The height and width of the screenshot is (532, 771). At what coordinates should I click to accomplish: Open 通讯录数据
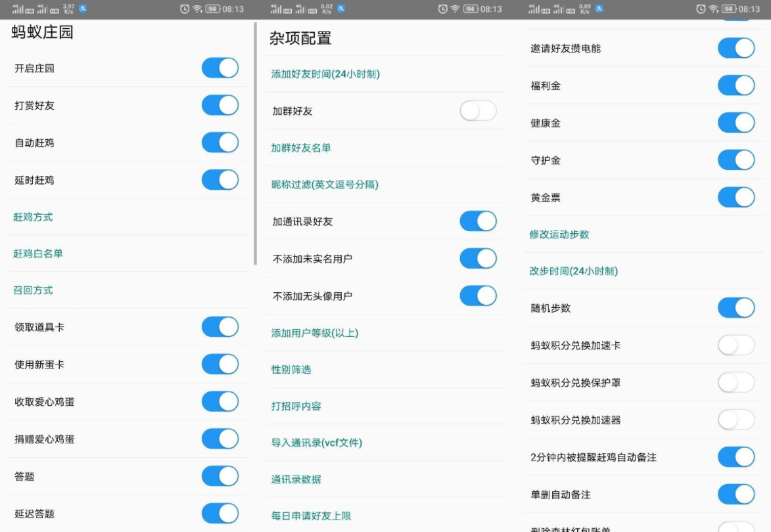click(386, 479)
